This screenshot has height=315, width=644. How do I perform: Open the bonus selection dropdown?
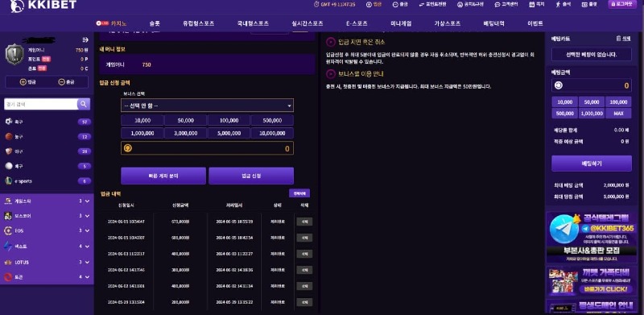(207, 106)
